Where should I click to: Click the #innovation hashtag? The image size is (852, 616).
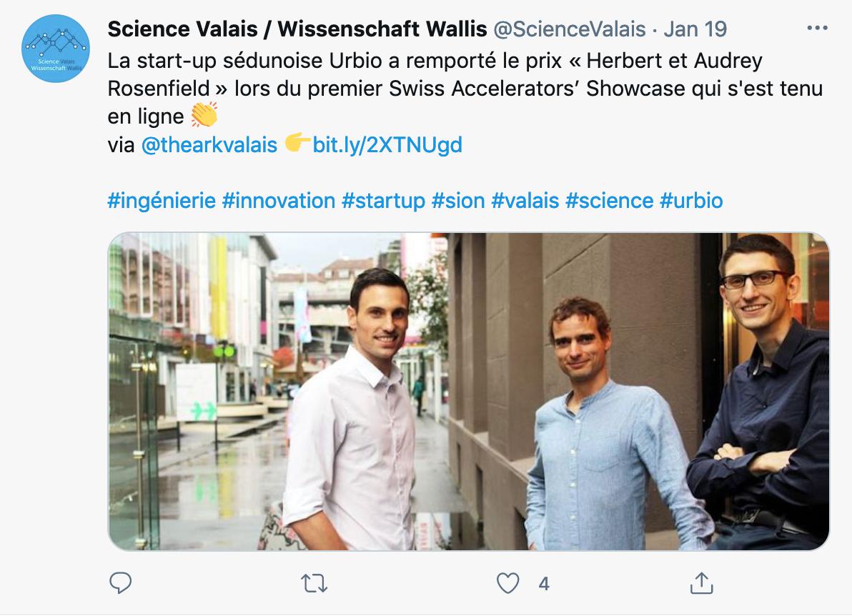279,201
